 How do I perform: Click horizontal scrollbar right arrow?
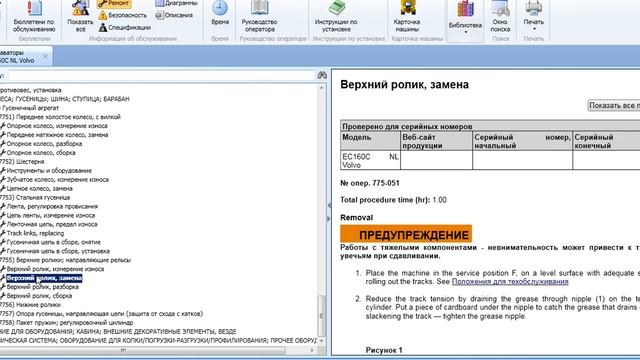[312, 350]
